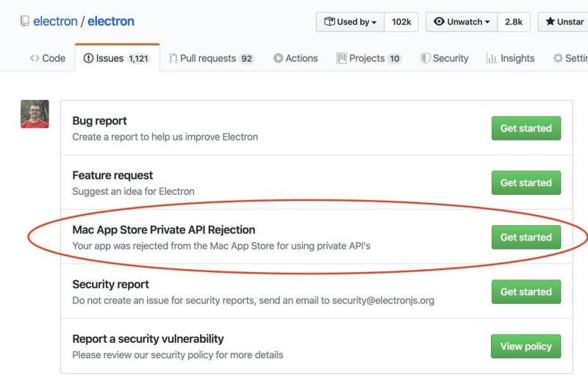Click the Projects board icon
Image resolution: width=588 pixels, height=381 pixels.
(342, 58)
